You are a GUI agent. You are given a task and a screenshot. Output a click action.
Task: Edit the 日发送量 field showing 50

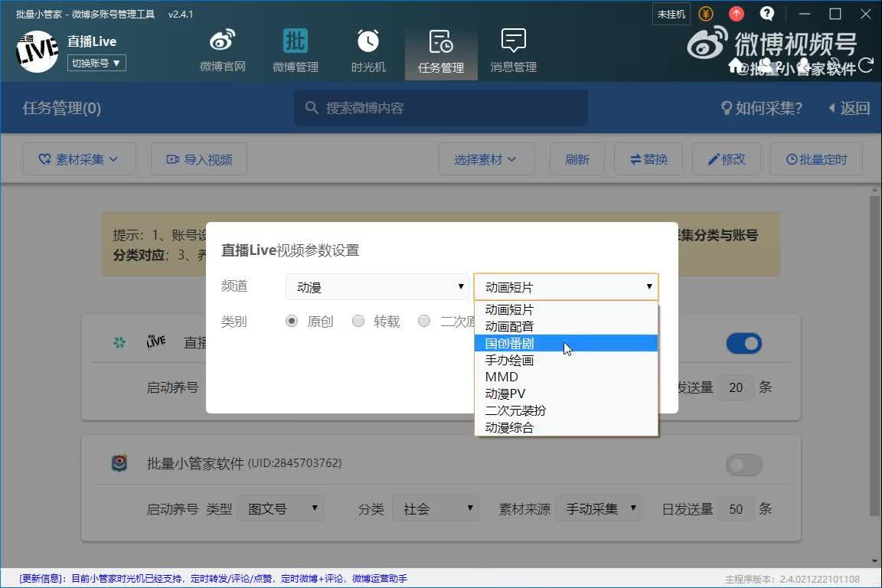point(736,509)
